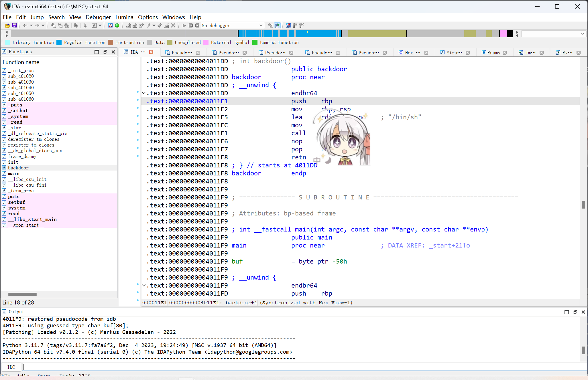Open the forward-jump history dropdown
This screenshot has width=588, height=380.
point(43,25)
